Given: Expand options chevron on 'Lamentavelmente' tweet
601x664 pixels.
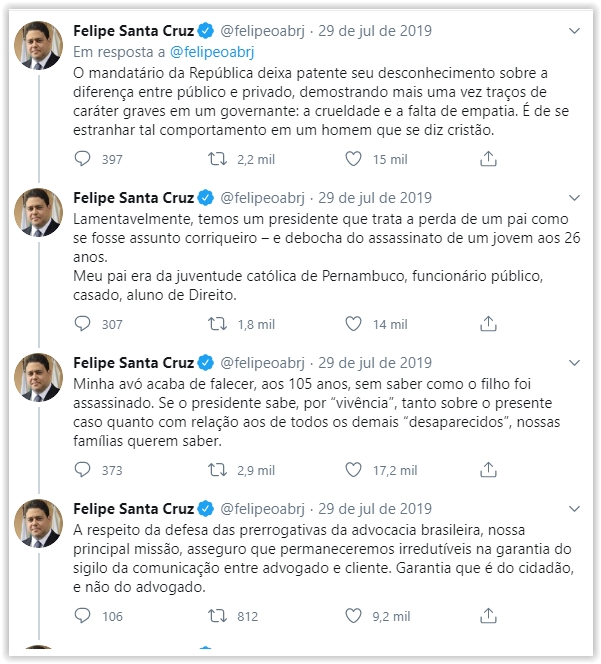Looking at the screenshot, I should (x=574, y=197).
